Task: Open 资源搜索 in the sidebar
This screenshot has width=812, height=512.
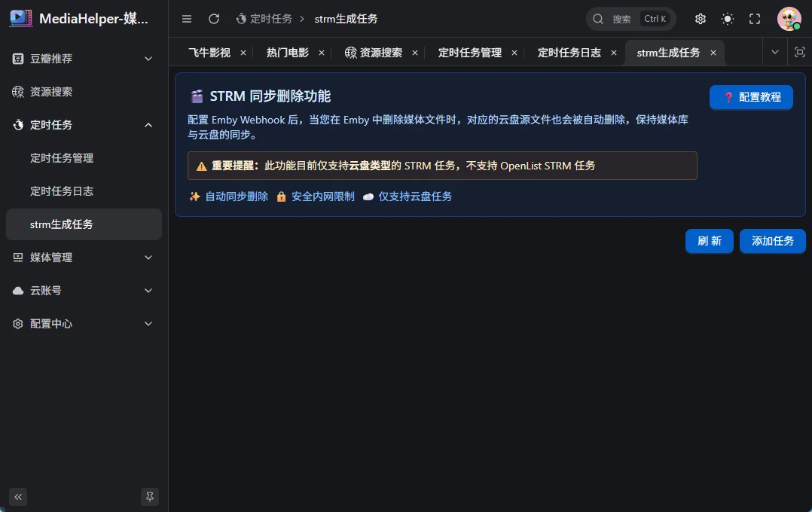Action: click(51, 92)
